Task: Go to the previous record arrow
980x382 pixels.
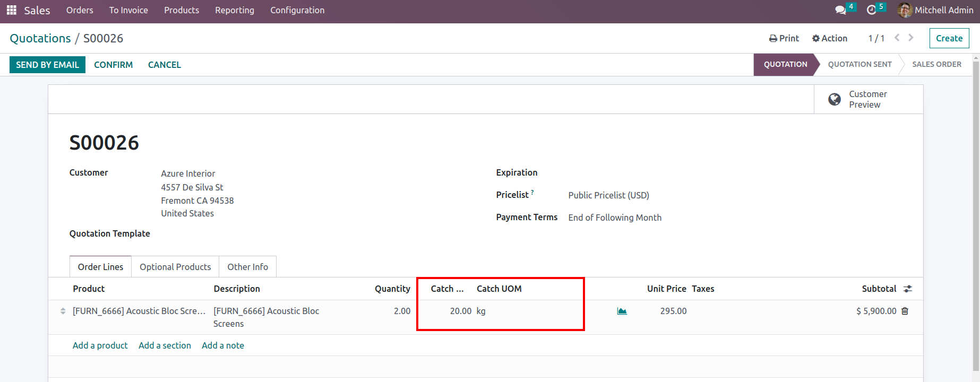Action: [897, 38]
